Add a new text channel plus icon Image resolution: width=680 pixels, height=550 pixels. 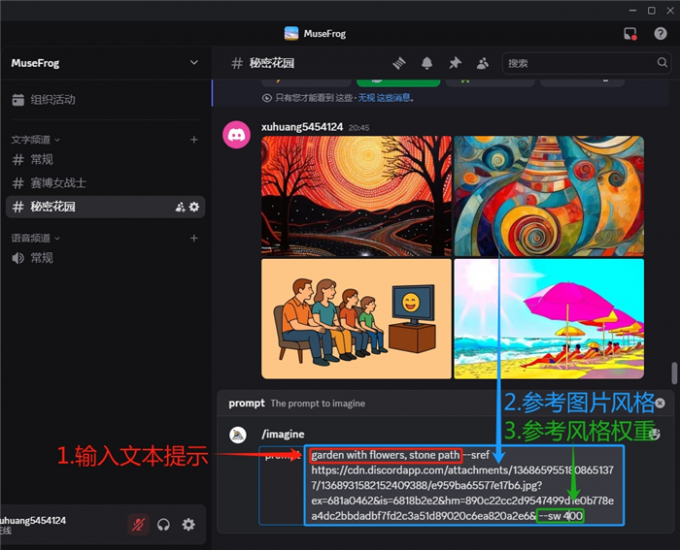click(194, 140)
